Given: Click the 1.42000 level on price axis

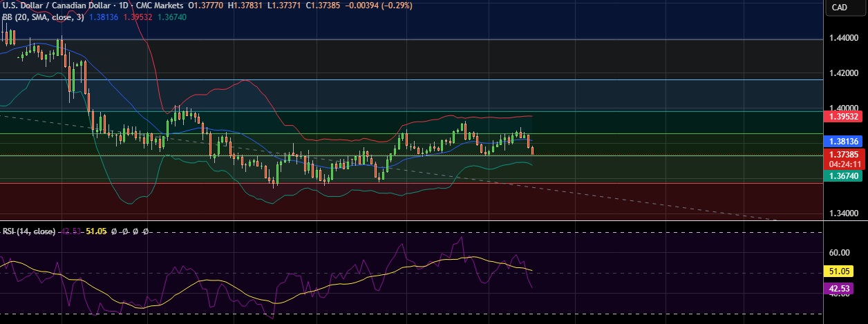Looking at the screenshot, I should point(844,73).
